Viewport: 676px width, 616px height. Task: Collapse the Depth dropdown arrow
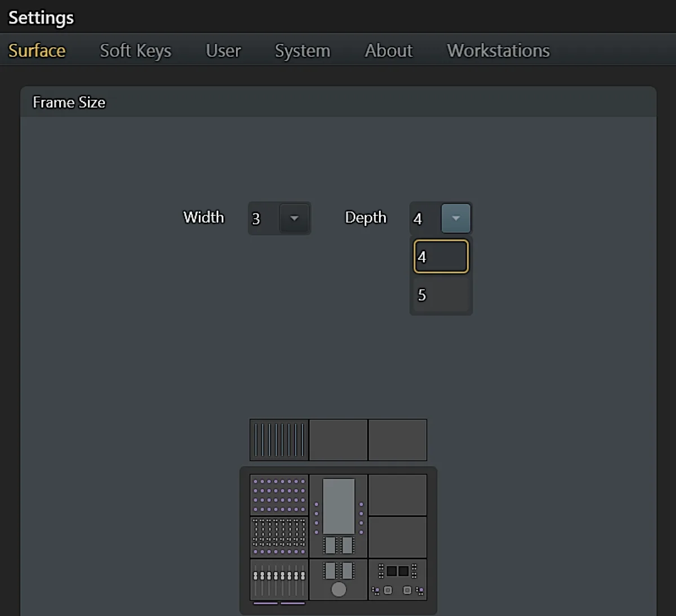coord(456,218)
